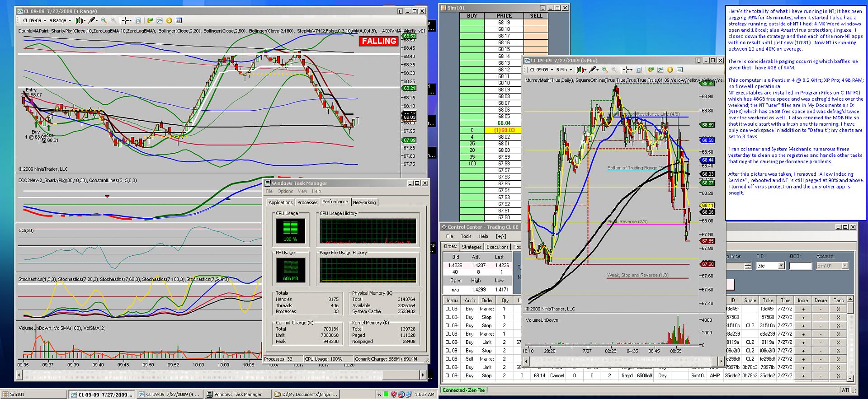Open the Strategies tab in Control Center
The width and height of the screenshot is (868, 399).
pyautogui.click(x=472, y=247)
